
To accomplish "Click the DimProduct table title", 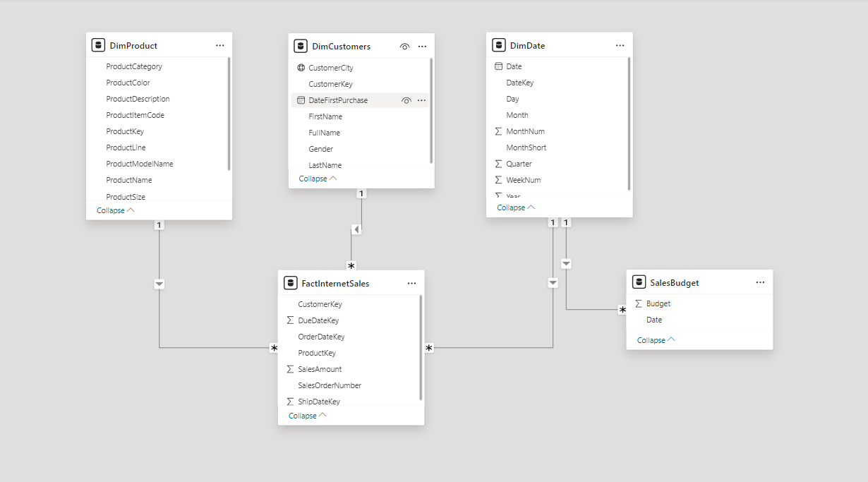I will [133, 45].
